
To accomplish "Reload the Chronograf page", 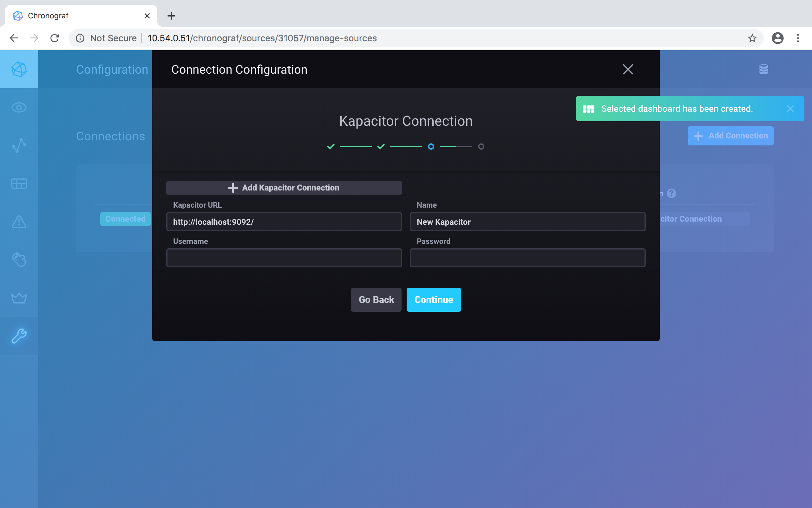I will pyautogui.click(x=55, y=38).
